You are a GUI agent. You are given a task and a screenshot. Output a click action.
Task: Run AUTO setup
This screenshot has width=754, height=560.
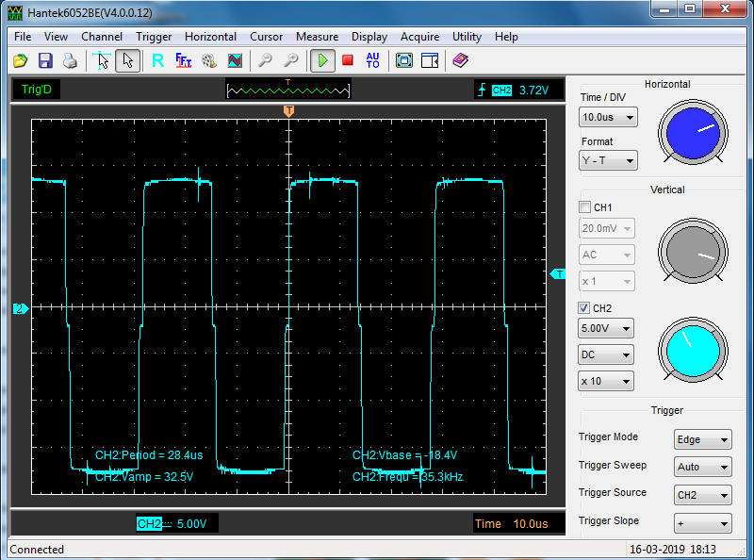tap(373, 60)
